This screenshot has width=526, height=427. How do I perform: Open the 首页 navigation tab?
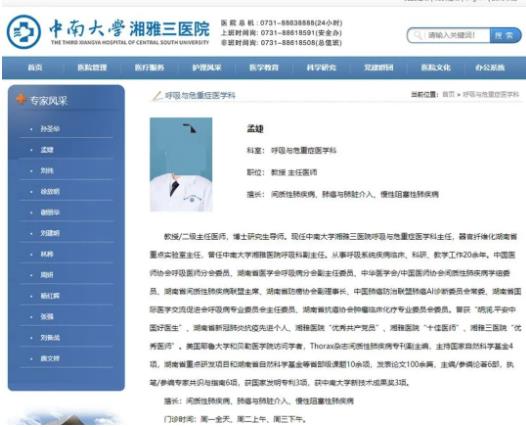(x=35, y=67)
